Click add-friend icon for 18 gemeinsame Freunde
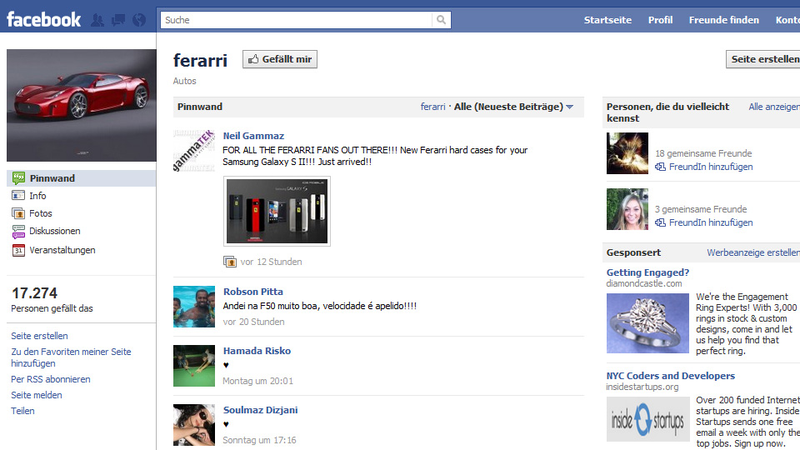 pyautogui.click(x=660, y=167)
